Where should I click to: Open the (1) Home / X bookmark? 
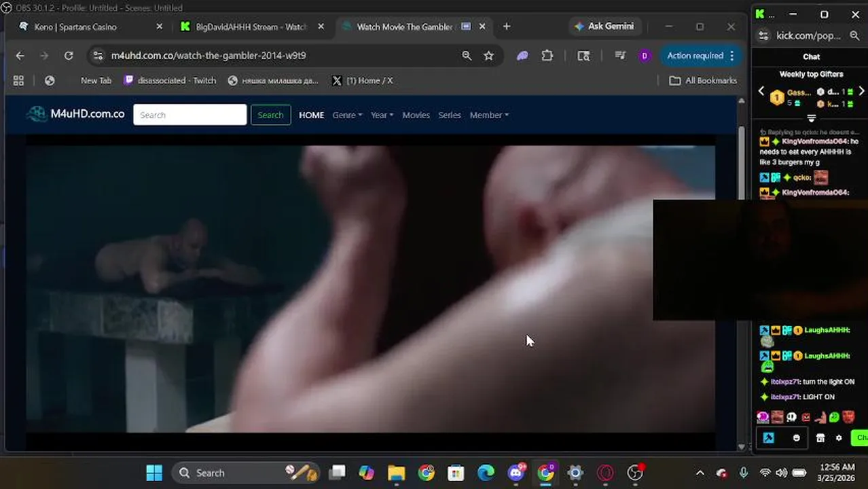(x=363, y=80)
